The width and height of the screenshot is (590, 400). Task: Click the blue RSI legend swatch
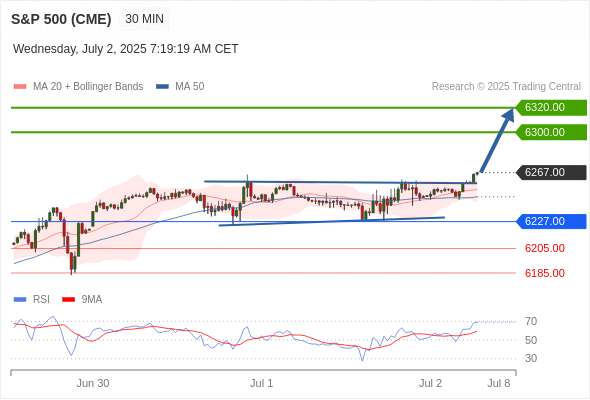click(20, 300)
